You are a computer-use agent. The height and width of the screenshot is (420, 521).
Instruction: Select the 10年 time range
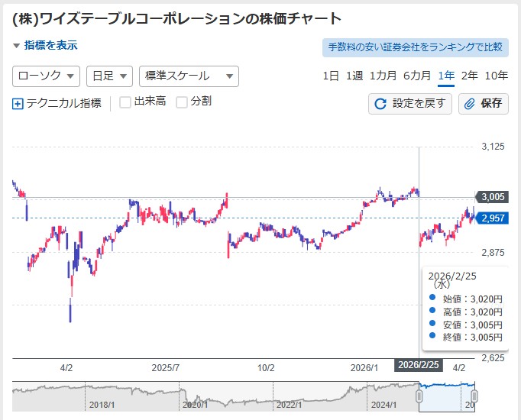496,76
